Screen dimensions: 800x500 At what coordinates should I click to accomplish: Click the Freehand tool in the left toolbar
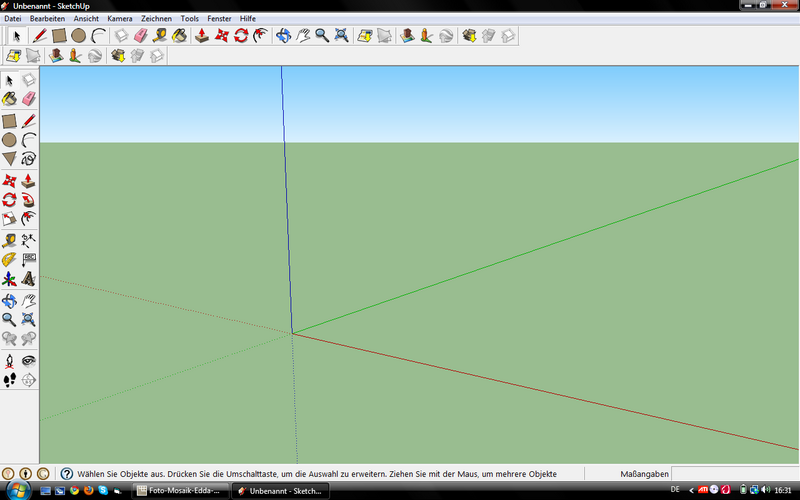[29, 159]
